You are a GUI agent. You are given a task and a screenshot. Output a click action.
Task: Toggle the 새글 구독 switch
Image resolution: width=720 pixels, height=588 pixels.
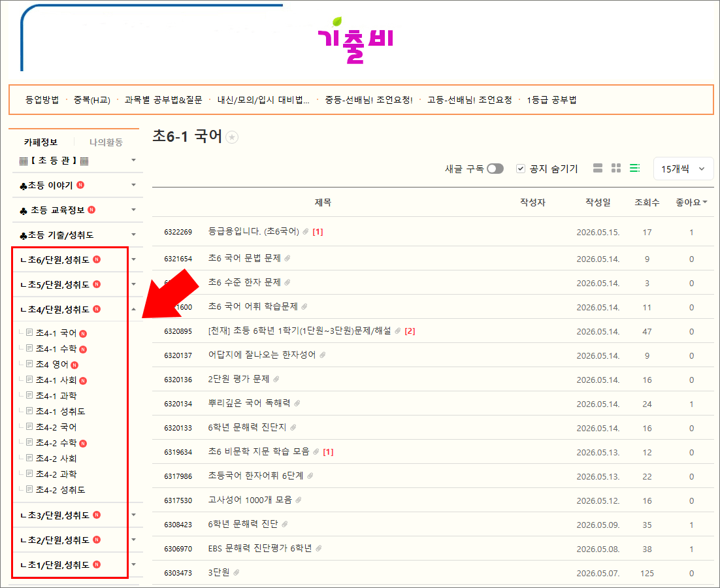pyautogui.click(x=495, y=169)
